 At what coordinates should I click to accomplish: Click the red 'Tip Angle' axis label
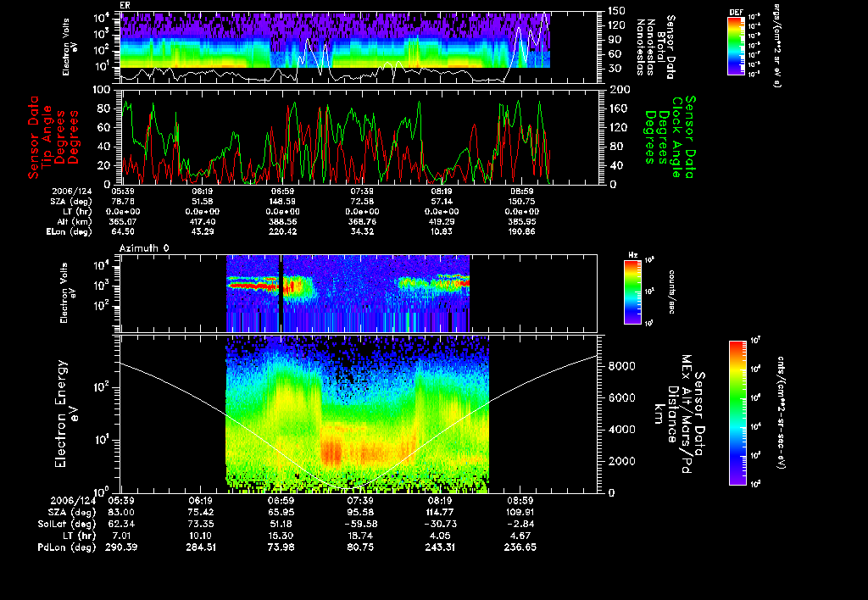[47, 136]
